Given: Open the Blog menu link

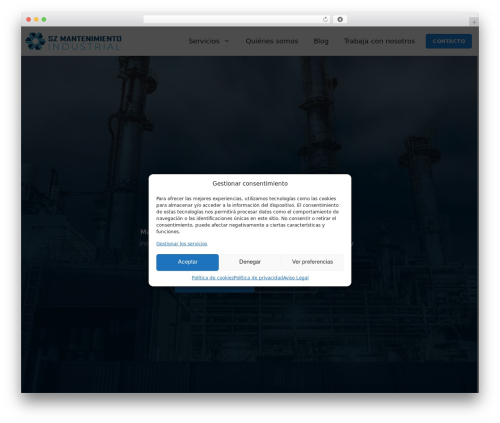Looking at the screenshot, I should (321, 41).
